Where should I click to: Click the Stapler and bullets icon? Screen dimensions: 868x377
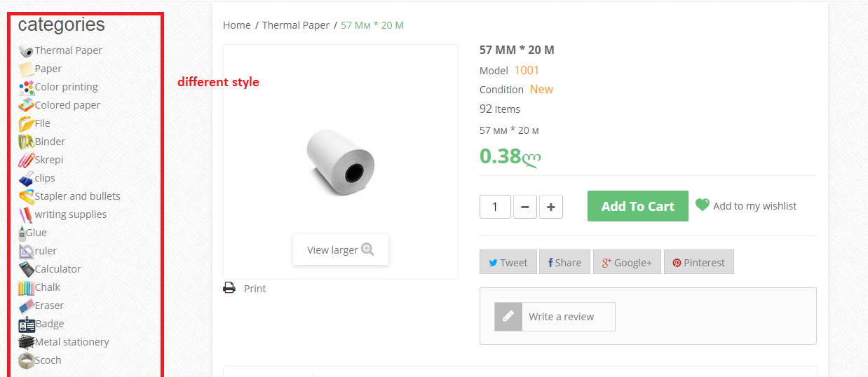(26, 197)
